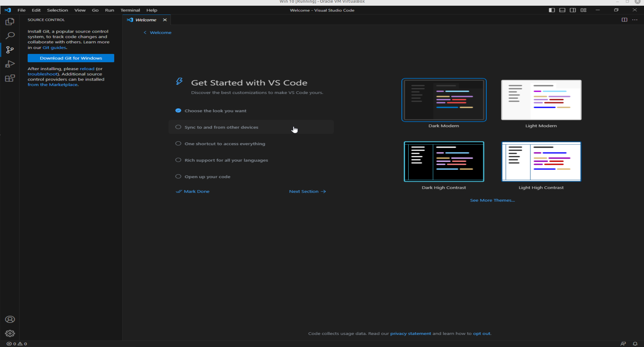Screen dimensions: 644x347
Task: Toggle Panel layout icon
Action: [x=562, y=10]
